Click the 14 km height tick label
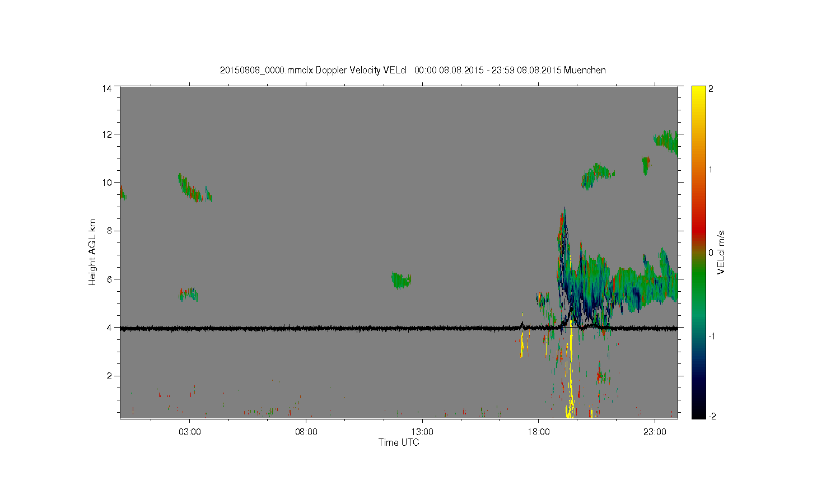Screen dimensions: 840x504 point(107,88)
